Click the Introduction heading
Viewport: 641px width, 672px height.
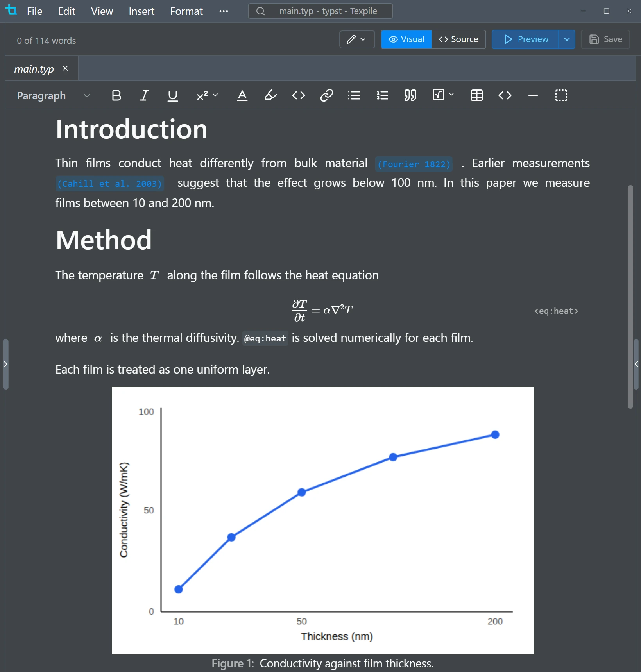(131, 129)
